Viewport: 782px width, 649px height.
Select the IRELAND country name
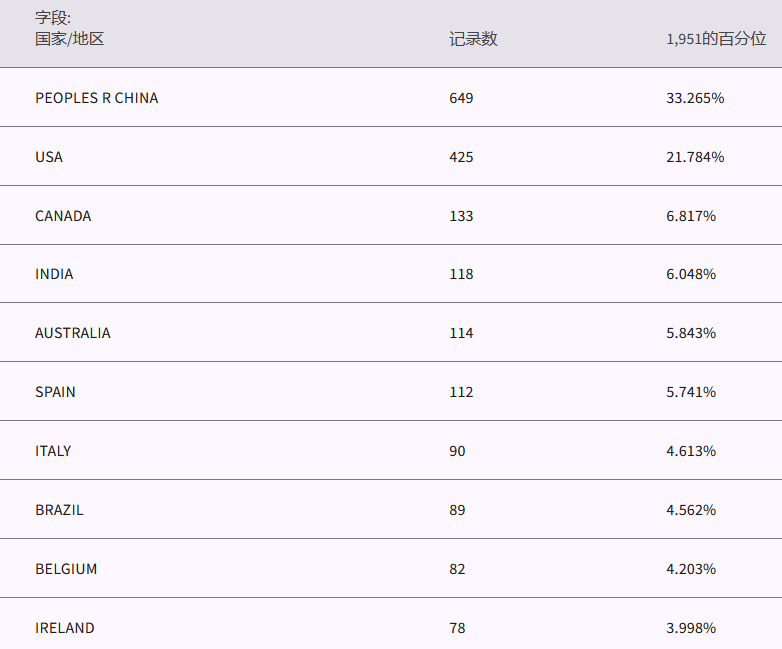(x=65, y=628)
